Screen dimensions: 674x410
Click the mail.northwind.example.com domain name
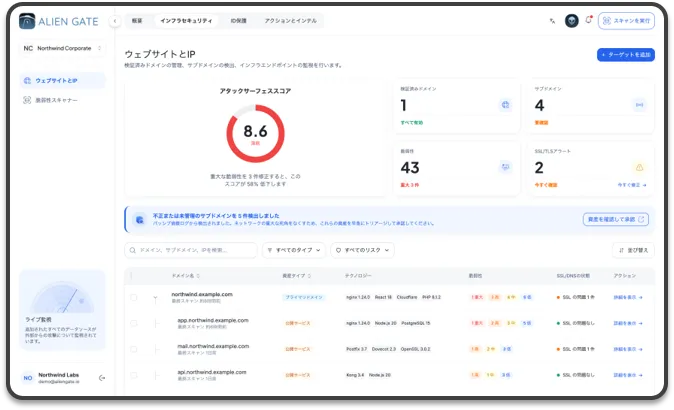click(213, 346)
